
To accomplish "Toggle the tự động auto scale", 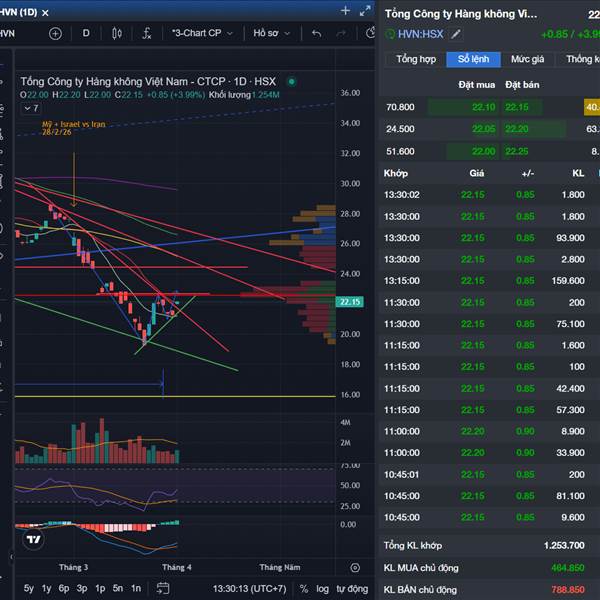I will (352, 589).
